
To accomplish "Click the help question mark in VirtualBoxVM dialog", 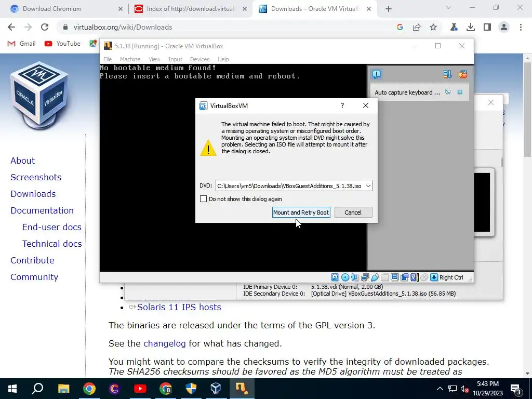I will pyautogui.click(x=342, y=105).
